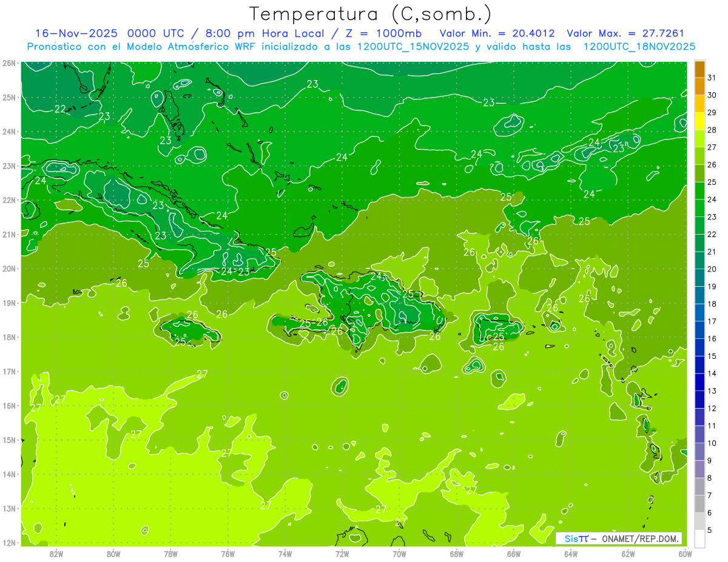Click the 78W longitude axis label
The image size is (728, 562).
pos(170,554)
